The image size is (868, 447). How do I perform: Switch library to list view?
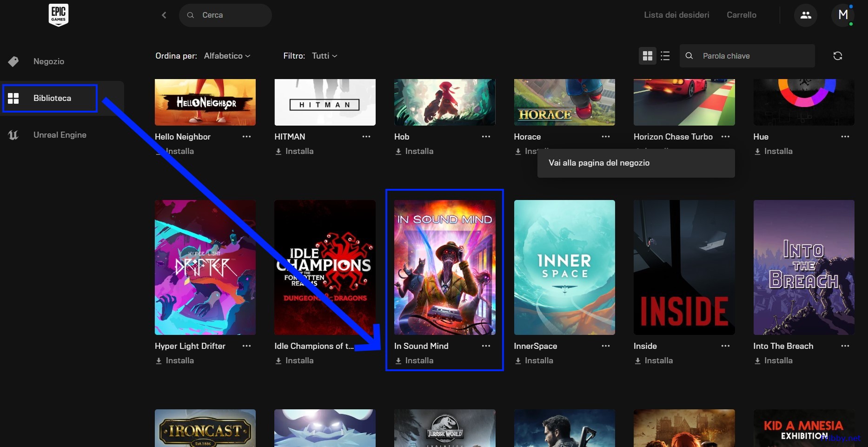click(665, 56)
